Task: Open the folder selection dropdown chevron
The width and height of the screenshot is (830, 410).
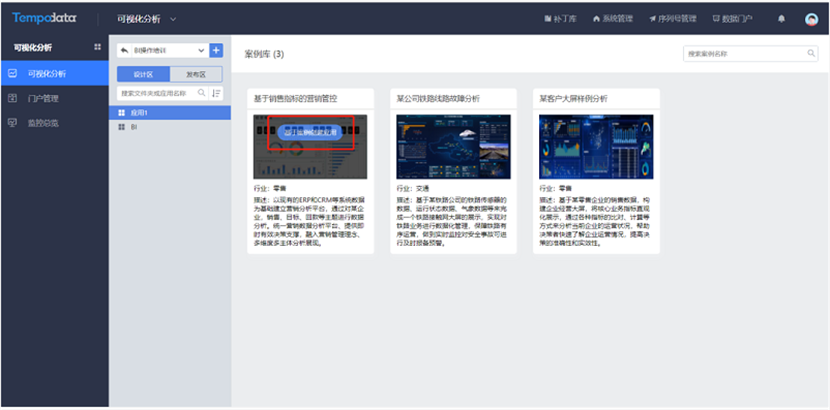Action: (201, 50)
